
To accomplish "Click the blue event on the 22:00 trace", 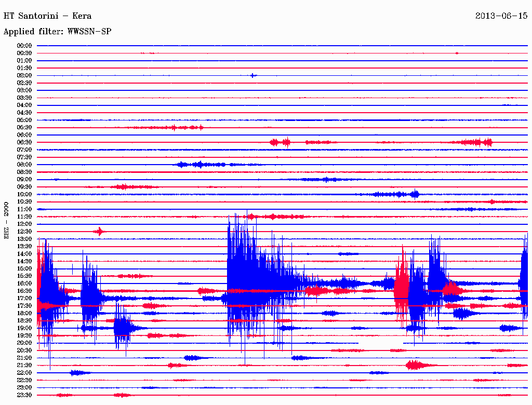I will (79, 373).
